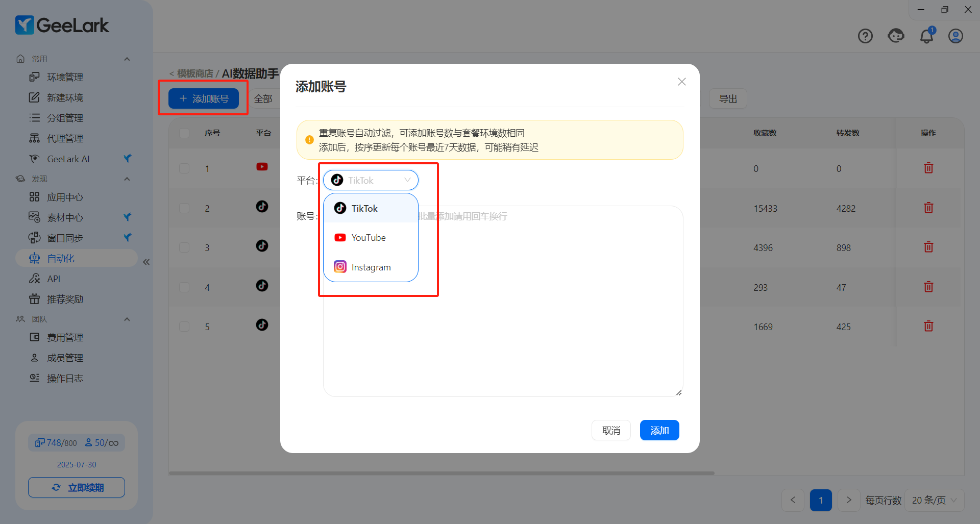Open GeeLark AI in the sidebar
The image size is (980, 524).
coord(68,159)
